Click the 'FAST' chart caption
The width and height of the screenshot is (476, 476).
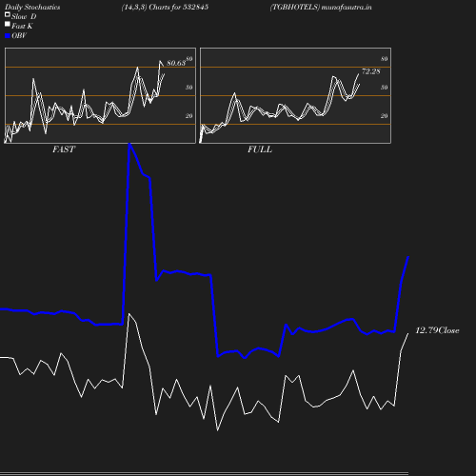[x=64, y=149]
